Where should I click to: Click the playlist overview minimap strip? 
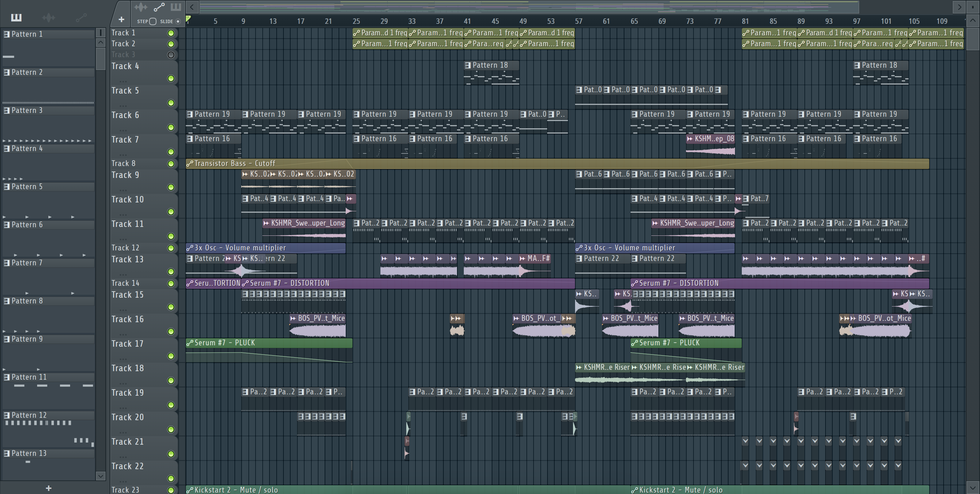click(x=529, y=7)
